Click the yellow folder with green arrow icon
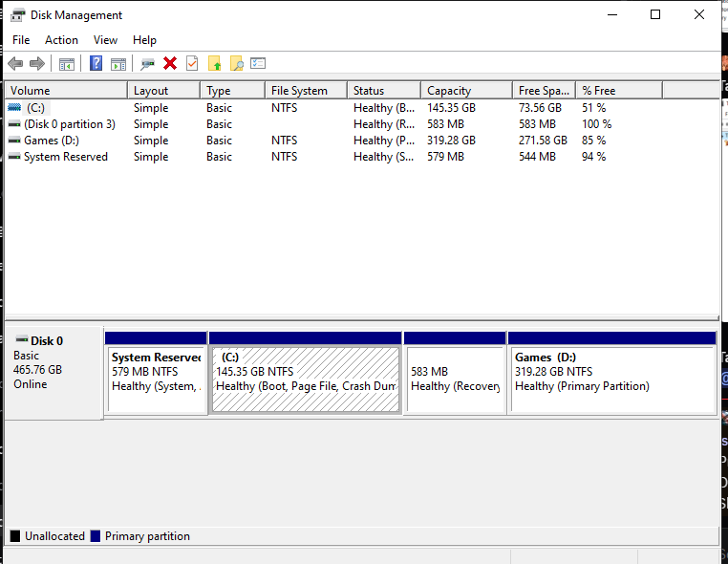Image resolution: width=728 pixels, height=564 pixels. pyautogui.click(x=215, y=63)
